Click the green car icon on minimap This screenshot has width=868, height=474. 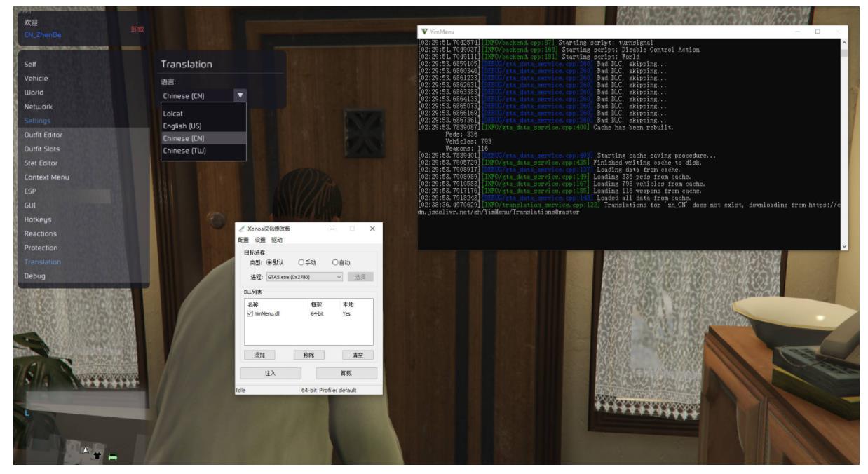112,457
